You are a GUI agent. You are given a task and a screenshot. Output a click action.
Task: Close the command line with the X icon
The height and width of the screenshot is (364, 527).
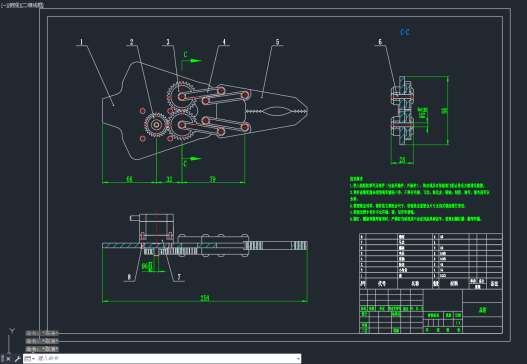(8, 359)
